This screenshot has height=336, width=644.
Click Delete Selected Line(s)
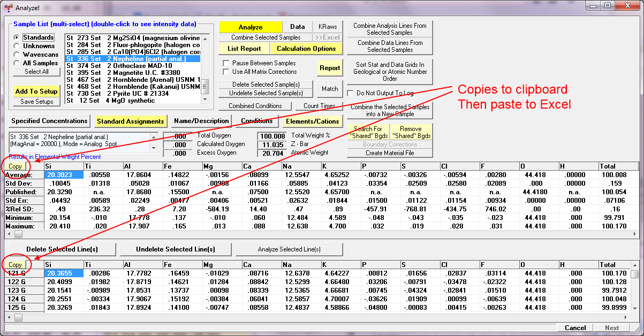point(62,249)
